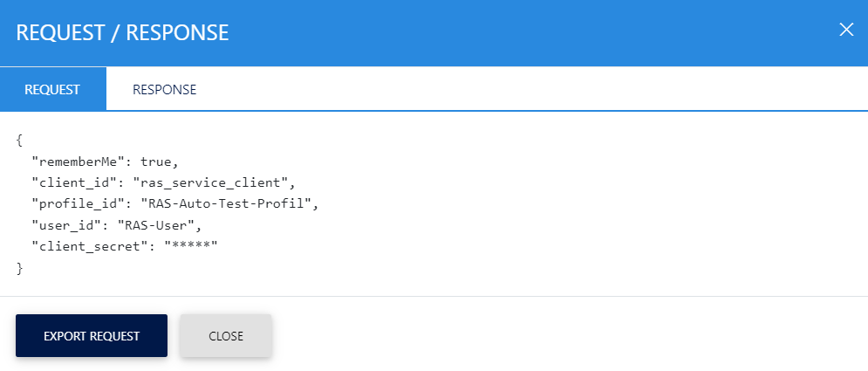The image size is (868, 371).
Task: Click the opening curly brace in the JSON
Action: pos(19,140)
